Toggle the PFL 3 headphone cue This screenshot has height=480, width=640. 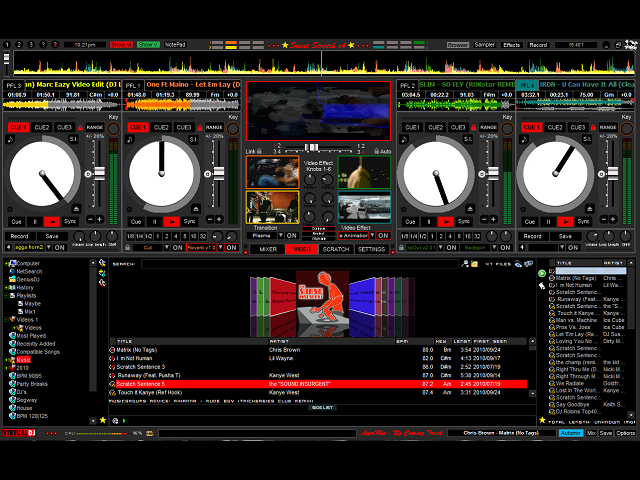click(x=13, y=85)
